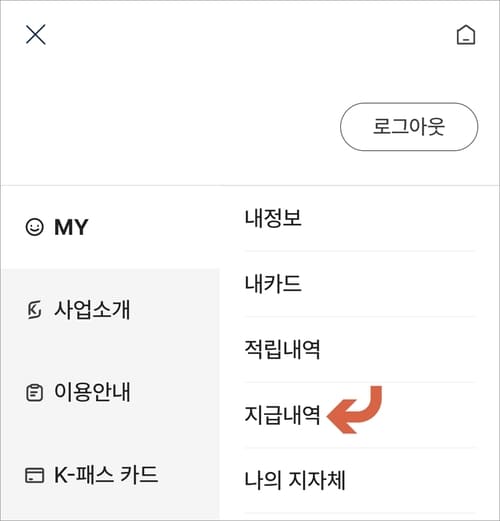
Task: View 지급내역 payment history
Action: click(360, 415)
